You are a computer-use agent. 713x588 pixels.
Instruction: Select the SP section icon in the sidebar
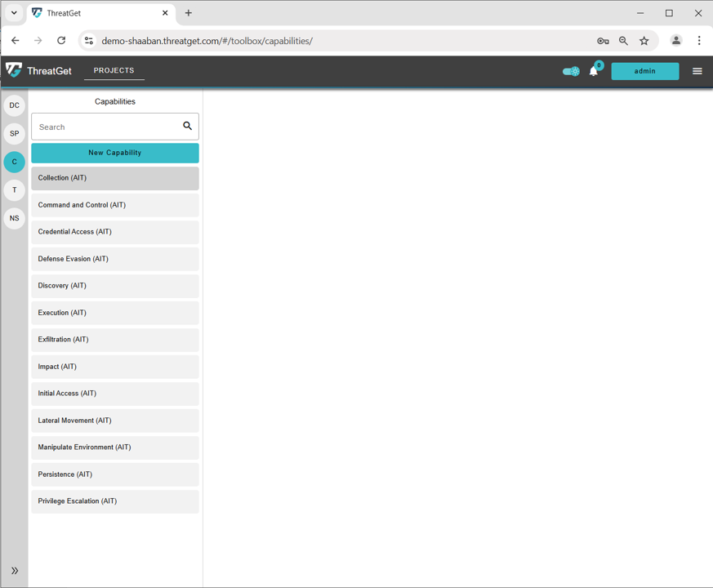click(x=14, y=133)
